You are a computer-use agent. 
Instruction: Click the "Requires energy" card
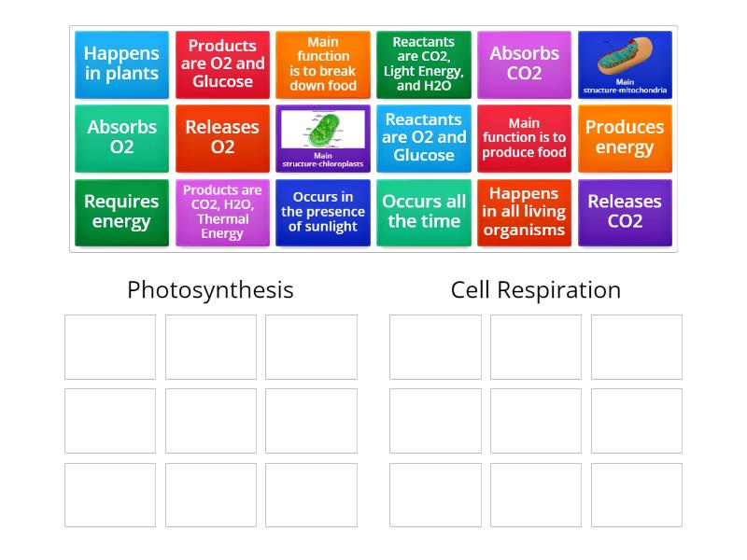click(x=121, y=213)
